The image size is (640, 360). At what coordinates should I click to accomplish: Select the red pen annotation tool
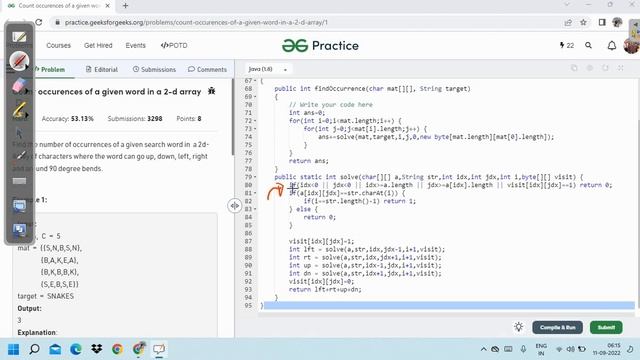(19, 61)
